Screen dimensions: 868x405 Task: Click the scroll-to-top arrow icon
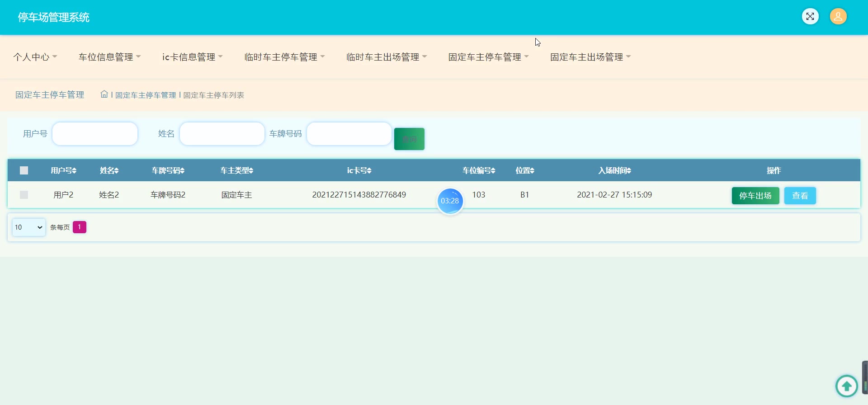(x=846, y=386)
